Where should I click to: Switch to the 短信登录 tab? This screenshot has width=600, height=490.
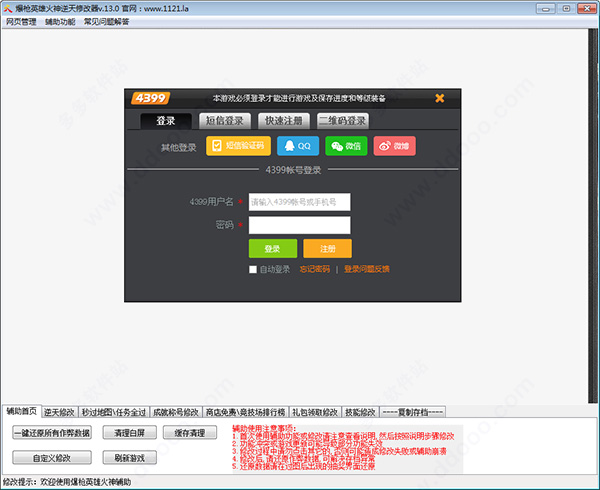[225, 121]
